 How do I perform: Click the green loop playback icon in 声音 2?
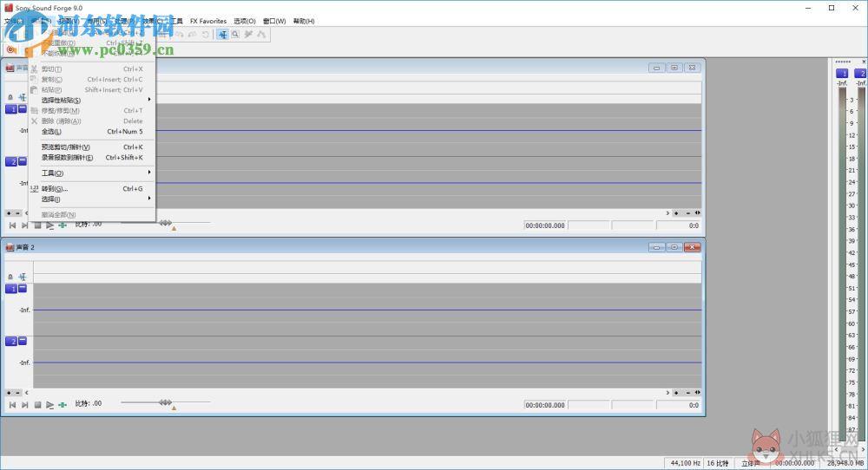coord(62,405)
